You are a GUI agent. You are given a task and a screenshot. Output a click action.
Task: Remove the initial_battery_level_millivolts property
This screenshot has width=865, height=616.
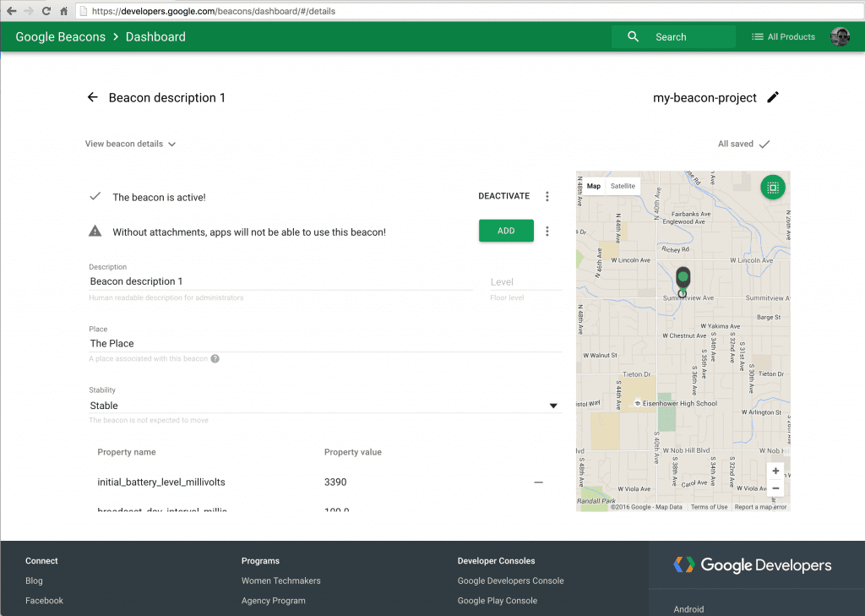[x=538, y=482]
